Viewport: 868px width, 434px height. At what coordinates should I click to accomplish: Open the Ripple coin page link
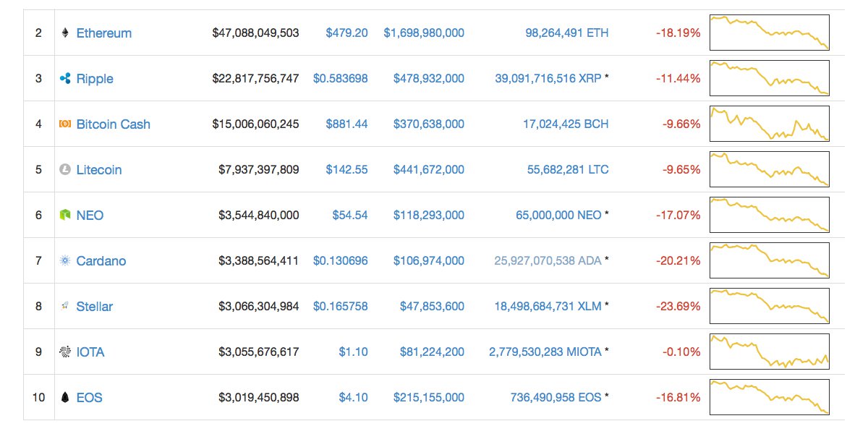(95, 78)
